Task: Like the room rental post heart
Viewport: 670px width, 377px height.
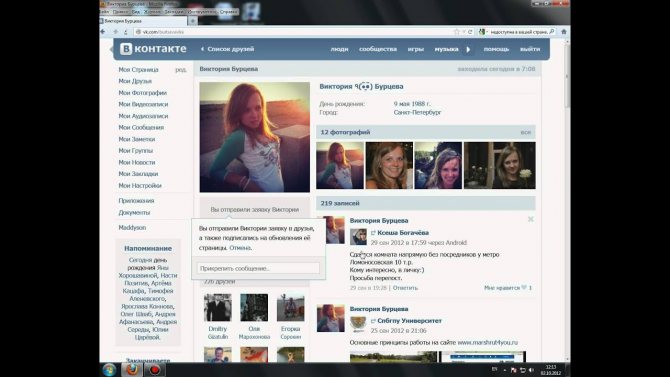Action: pos(524,288)
